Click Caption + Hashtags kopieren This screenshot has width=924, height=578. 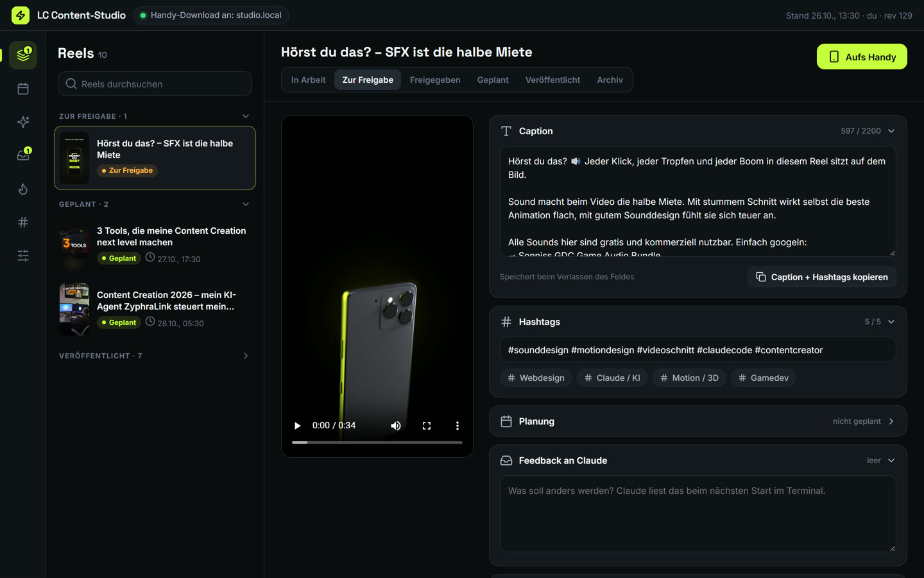click(822, 277)
